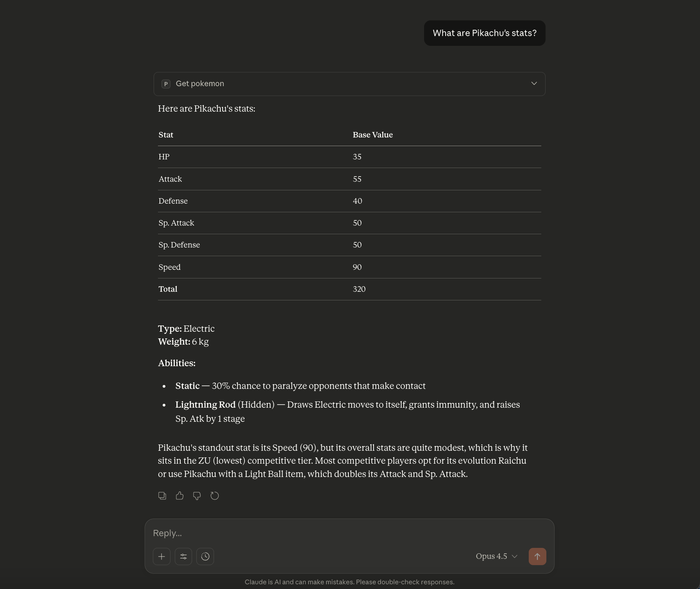Click the Lightning Rod ability name
The width and height of the screenshot is (700, 589).
pos(205,405)
